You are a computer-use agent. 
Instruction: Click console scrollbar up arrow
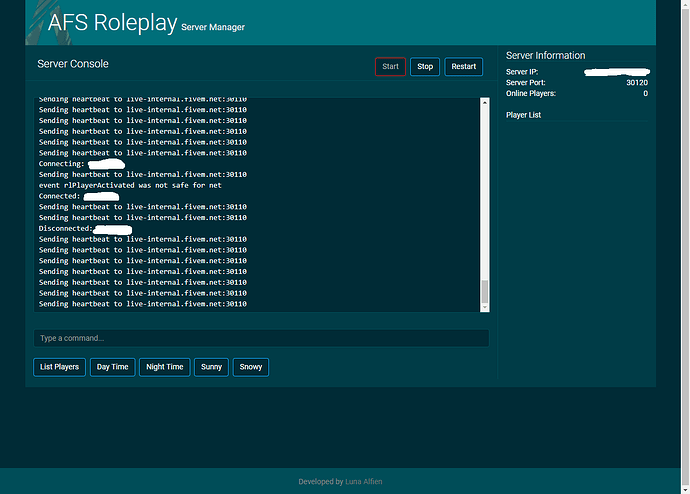[x=484, y=102]
